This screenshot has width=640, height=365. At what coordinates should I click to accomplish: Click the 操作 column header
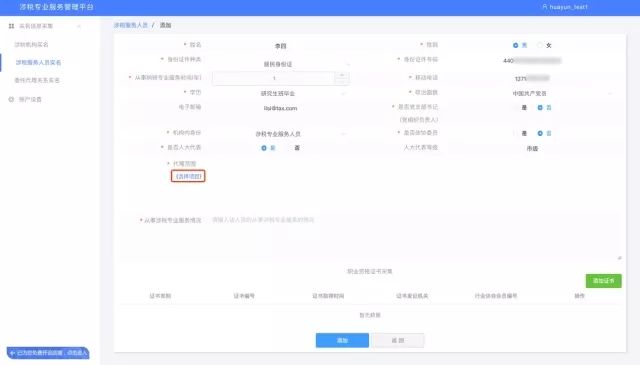tap(580, 296)
